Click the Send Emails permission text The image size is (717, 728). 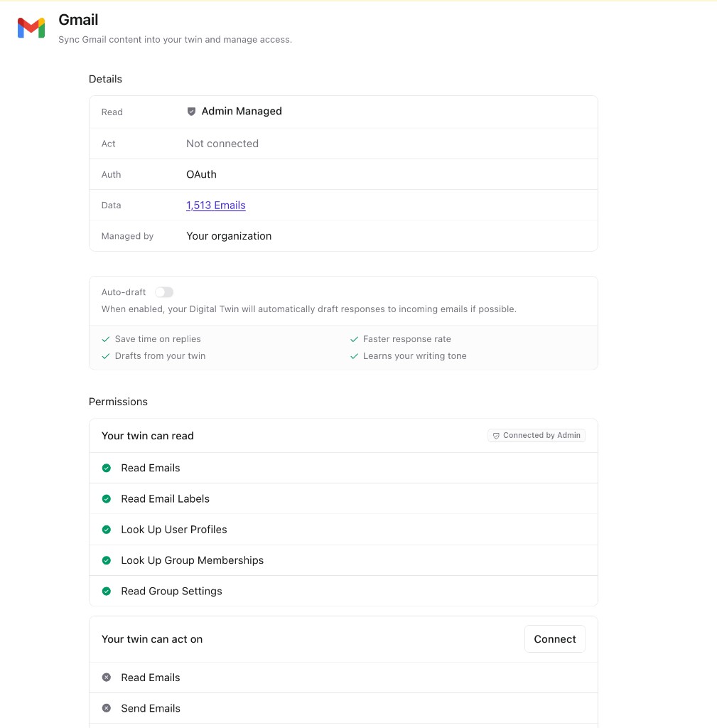(x=151, y=709)
